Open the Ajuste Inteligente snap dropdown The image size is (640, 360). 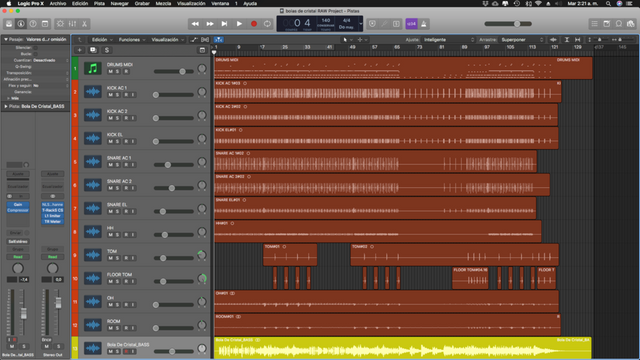[x=449, y=40]
